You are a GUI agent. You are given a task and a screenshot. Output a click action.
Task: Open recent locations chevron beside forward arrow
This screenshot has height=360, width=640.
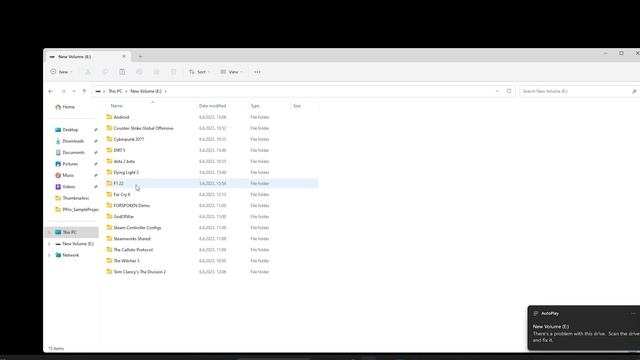74,91
